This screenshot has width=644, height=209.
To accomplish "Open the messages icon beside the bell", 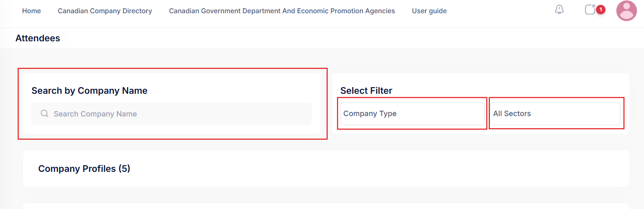I will [590, 9].
